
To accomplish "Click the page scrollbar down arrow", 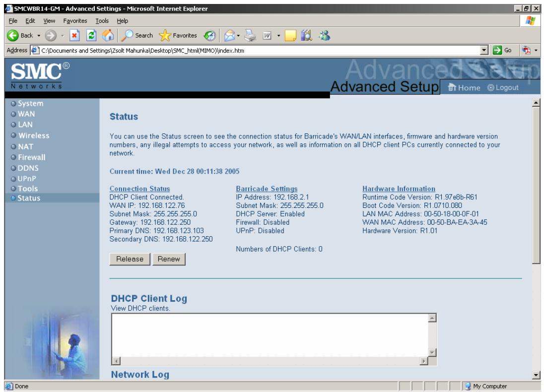I will coord(536,375).
